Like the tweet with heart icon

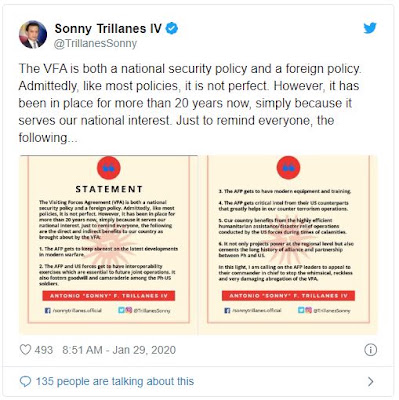tap(25, 350)
